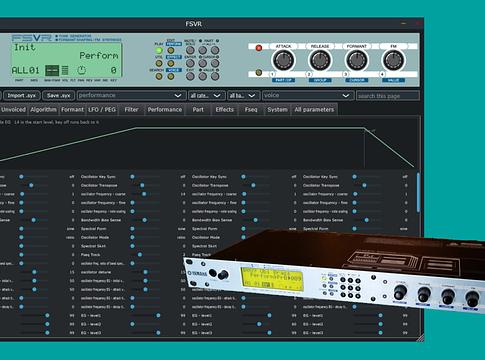This screenshot has height=360, width=485.
Task: Click the coarse frequency slider valued 14
Action: click(145, 194)
